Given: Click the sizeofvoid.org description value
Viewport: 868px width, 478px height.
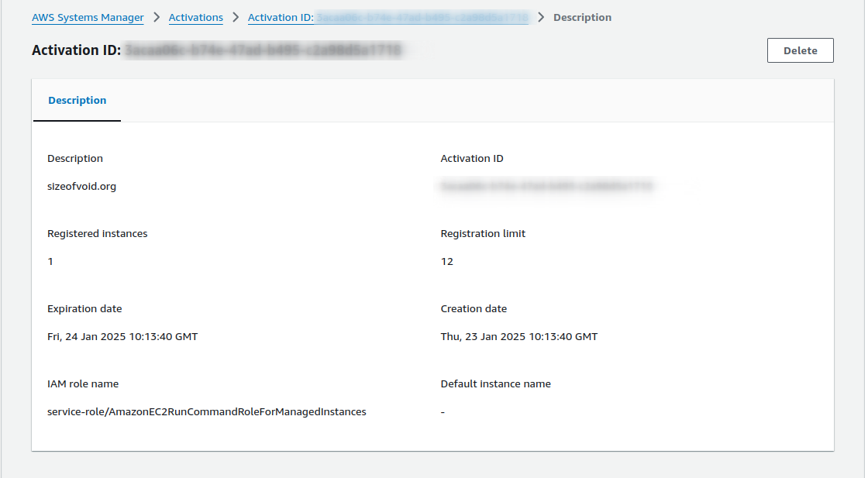Looking at the screenshot, I should coord(81,186).
